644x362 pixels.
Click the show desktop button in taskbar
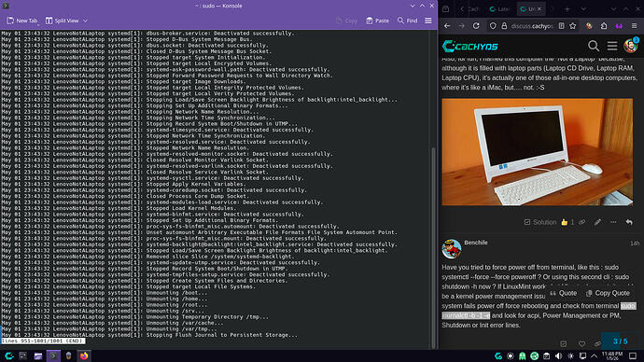click(x=633, y=355)
